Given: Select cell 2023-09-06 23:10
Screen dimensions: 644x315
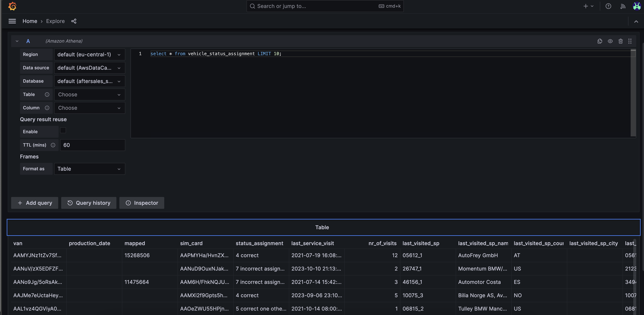Looking at the screenshot, I should [x=316, y=295].
